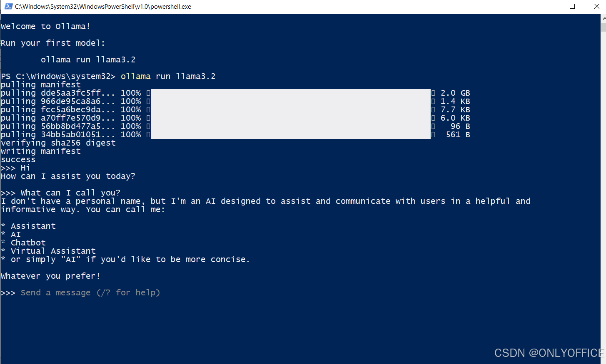Click 'informative way. You can call me:' line

click(x=83, y=209)
